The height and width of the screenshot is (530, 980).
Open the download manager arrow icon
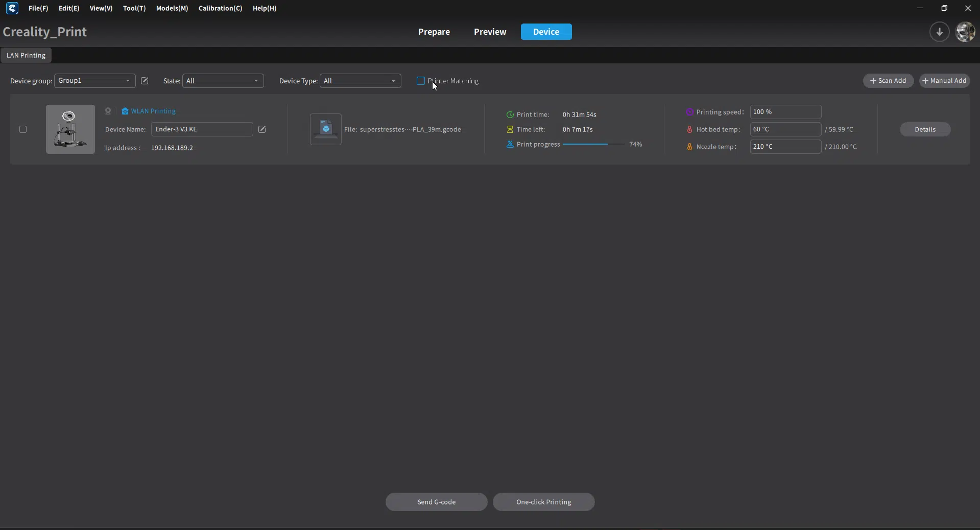939,32
